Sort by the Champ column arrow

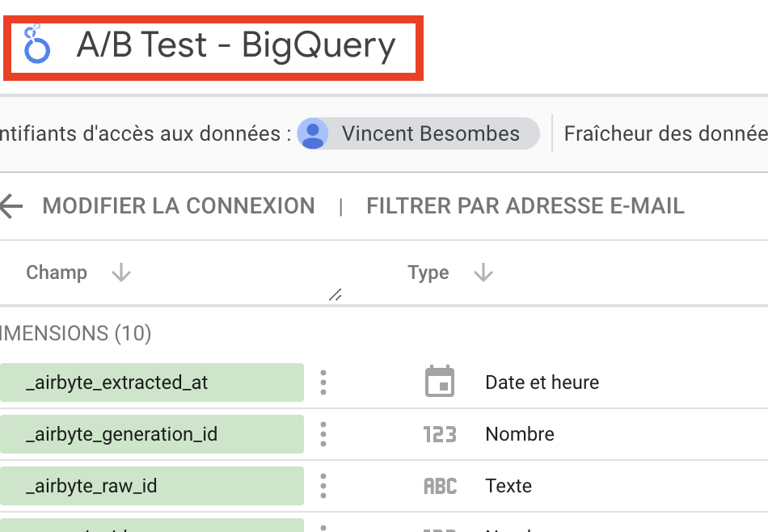click(x=121, y=272)
